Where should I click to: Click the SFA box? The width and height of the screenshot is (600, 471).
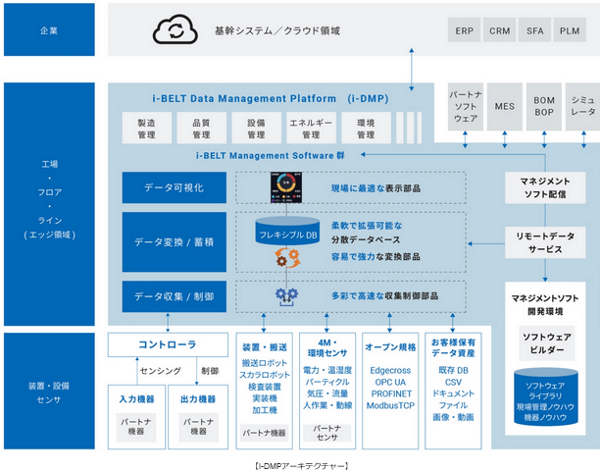point(536,31)
